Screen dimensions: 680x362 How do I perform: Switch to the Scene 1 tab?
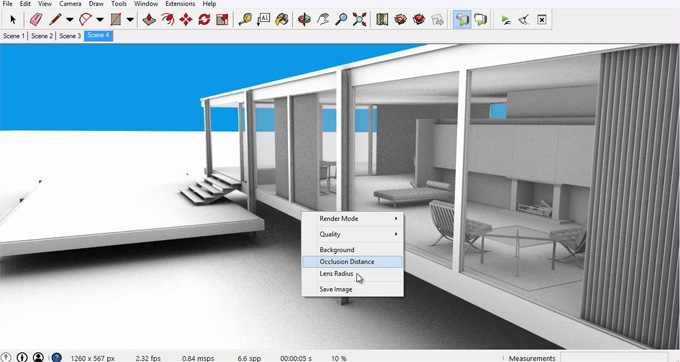(14, 36)
